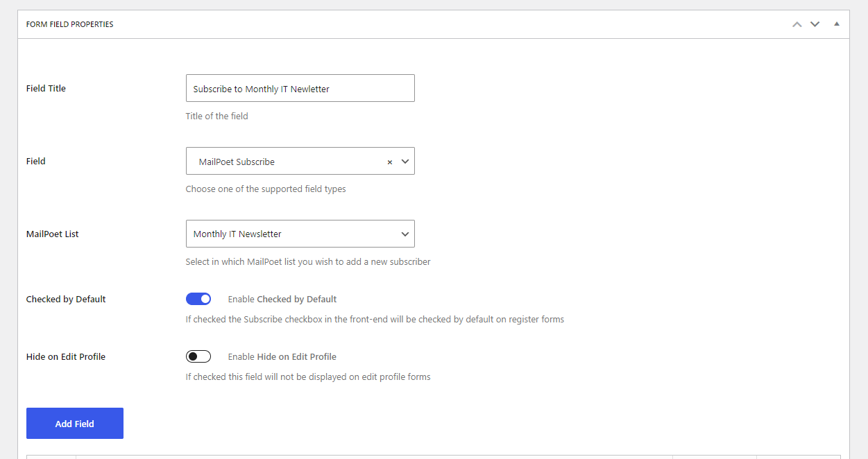This screenshot has height=459, width=868.
Task: Collapse the Form Field Properties panel via the triangle
Action: (x=837, y=24)
